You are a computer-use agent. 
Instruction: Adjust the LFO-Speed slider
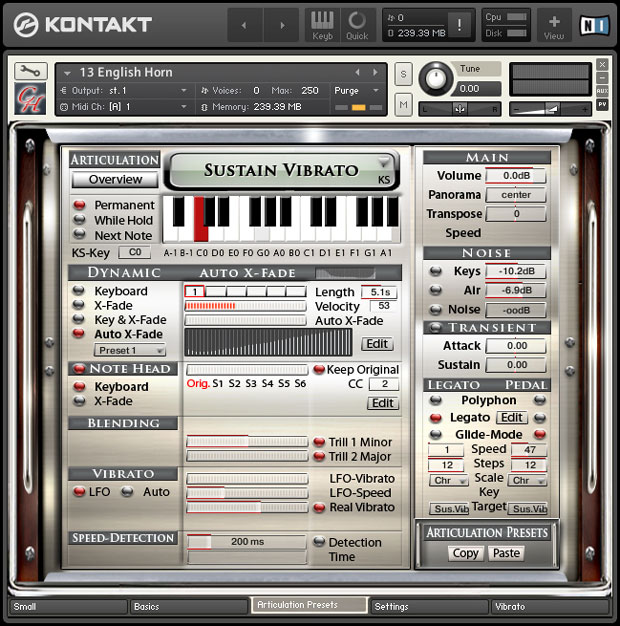(x=246, y=493)
